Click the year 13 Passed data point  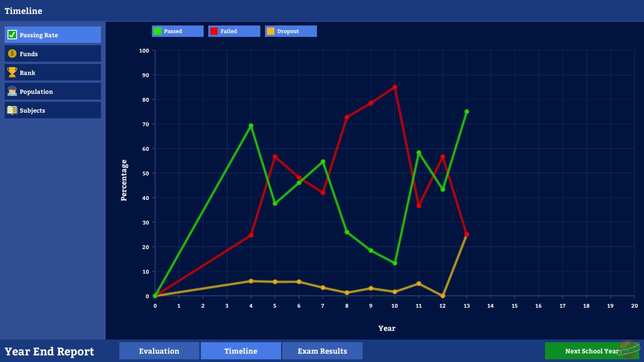[x=467, y=112]
